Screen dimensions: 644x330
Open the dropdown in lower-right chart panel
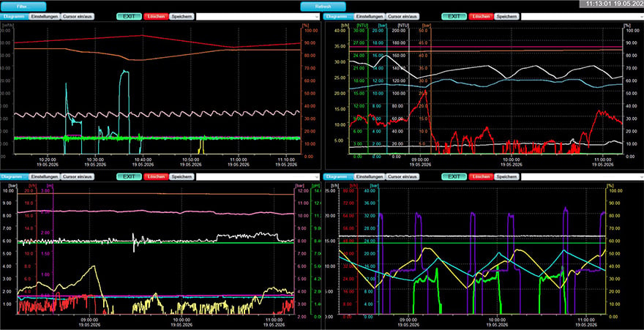pyautogui.click(x=583, y=176)
